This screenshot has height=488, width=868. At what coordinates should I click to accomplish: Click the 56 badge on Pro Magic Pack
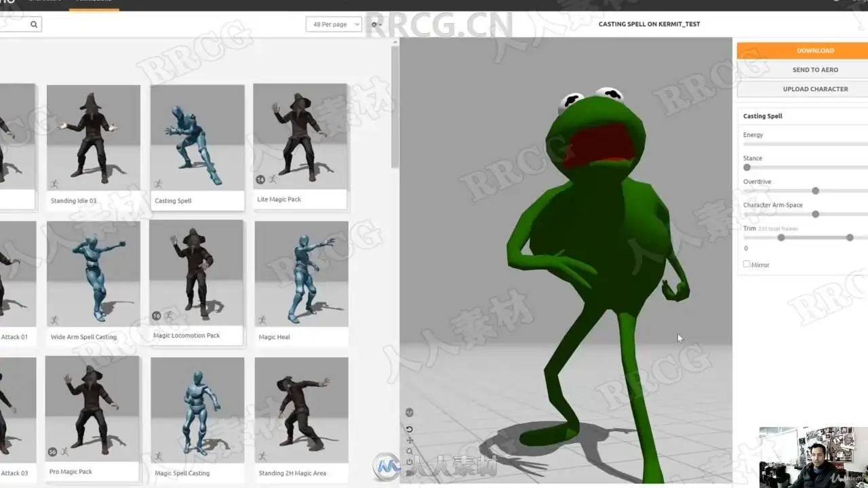[x=52, y=451]
